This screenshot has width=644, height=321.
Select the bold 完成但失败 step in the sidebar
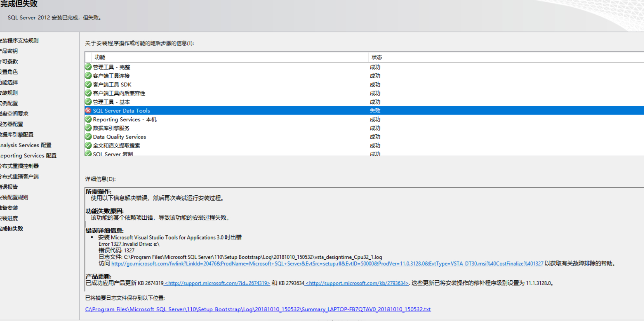point(11,229)
